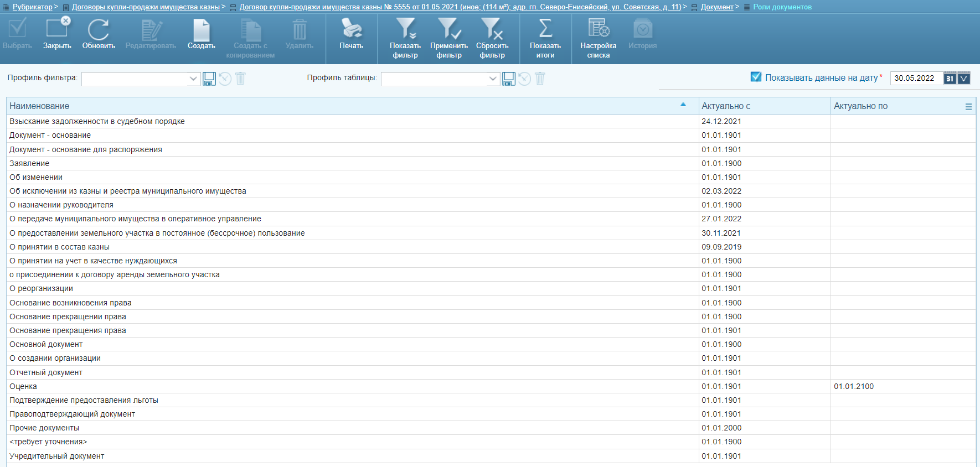
Task: Select the Прочие документы row
Action: [x=491, y=428]
